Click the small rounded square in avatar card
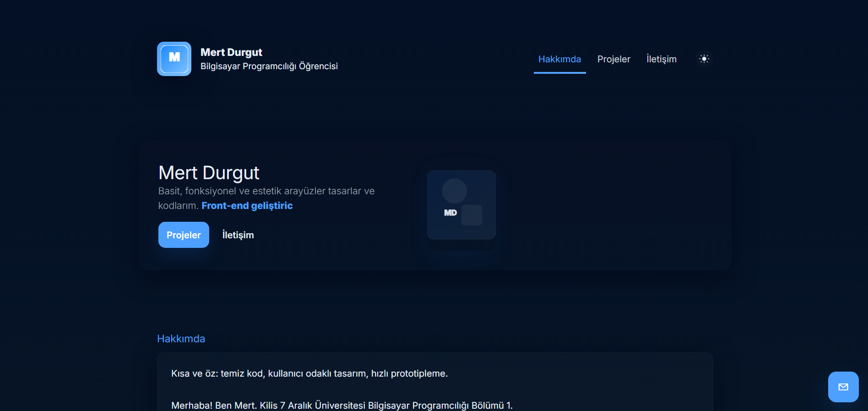Screen dimensions: 868x411 (x=472, y=215)
